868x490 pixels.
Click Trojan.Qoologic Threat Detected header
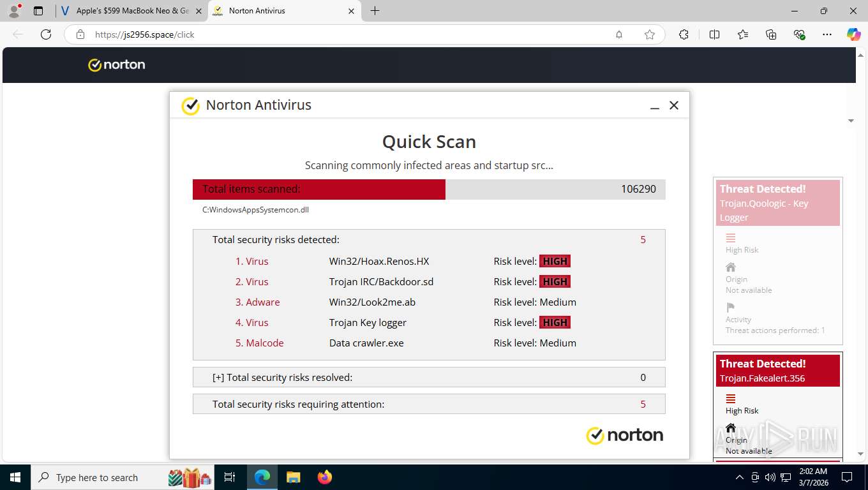[778, 203]
